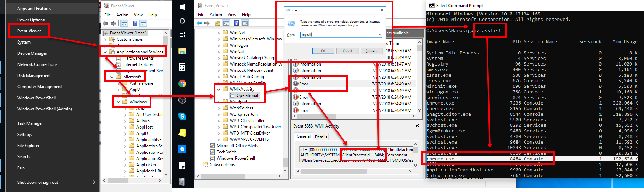This screenshot has height=192, width=644.
Task: Open Skype from the taskbar
Action: [182, 116]
